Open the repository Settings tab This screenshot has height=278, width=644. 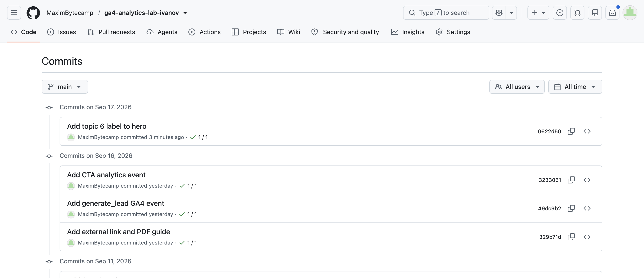(453, 32)
